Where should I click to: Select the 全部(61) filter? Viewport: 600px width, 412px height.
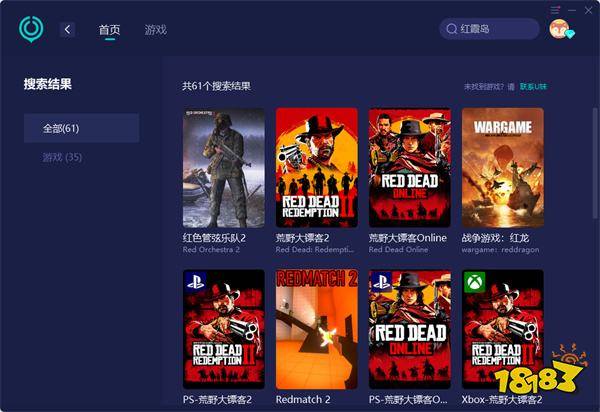pyautogui.click(x=82, y=128)
